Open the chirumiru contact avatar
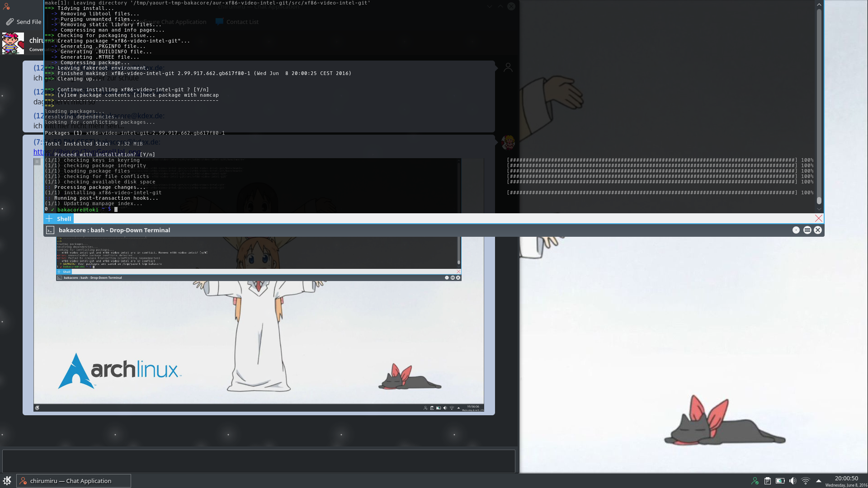The width and height of the screenshot is (868, 488). (x=13, y=43)
